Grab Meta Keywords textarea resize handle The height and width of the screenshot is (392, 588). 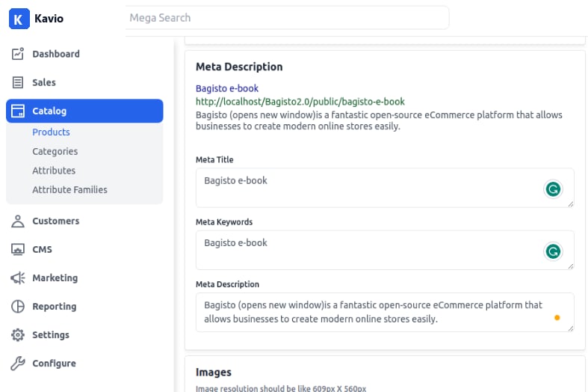(570, 266)
